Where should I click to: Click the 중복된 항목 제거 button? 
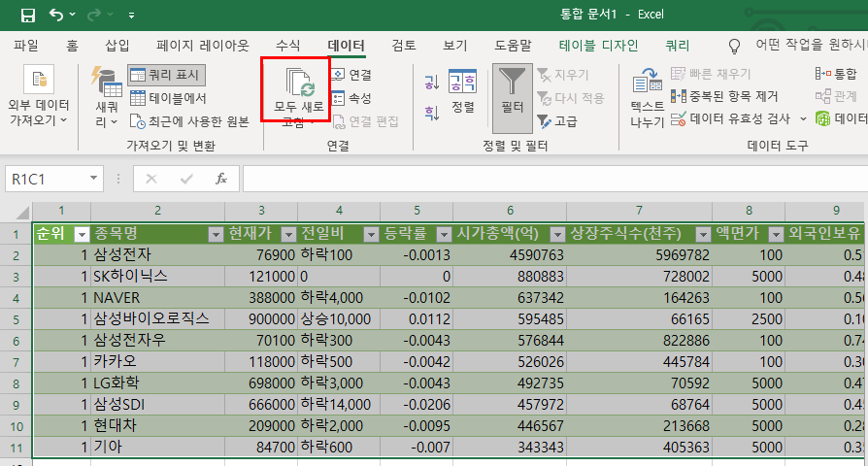[724, 96]
